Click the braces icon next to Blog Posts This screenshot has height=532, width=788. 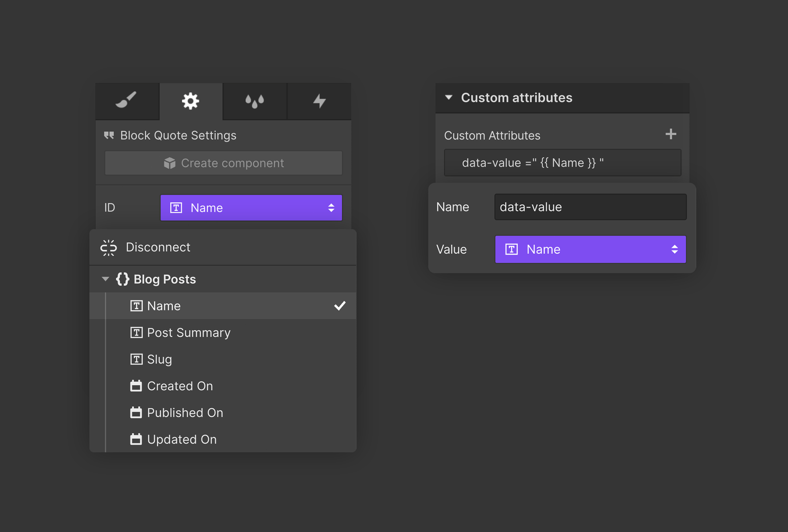[x=122, y=279]
